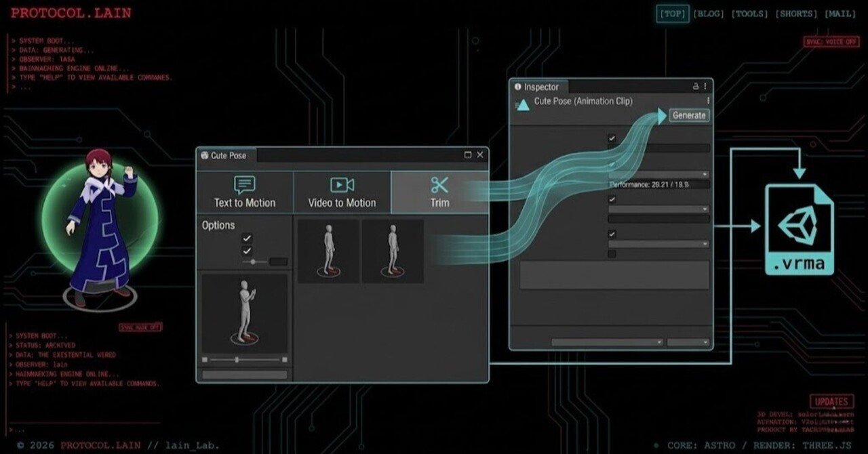This screenshot has height=454, width=868.
Task: Toggle the lowest checked Inspector checkbox
Action: [x=612, y=234]
